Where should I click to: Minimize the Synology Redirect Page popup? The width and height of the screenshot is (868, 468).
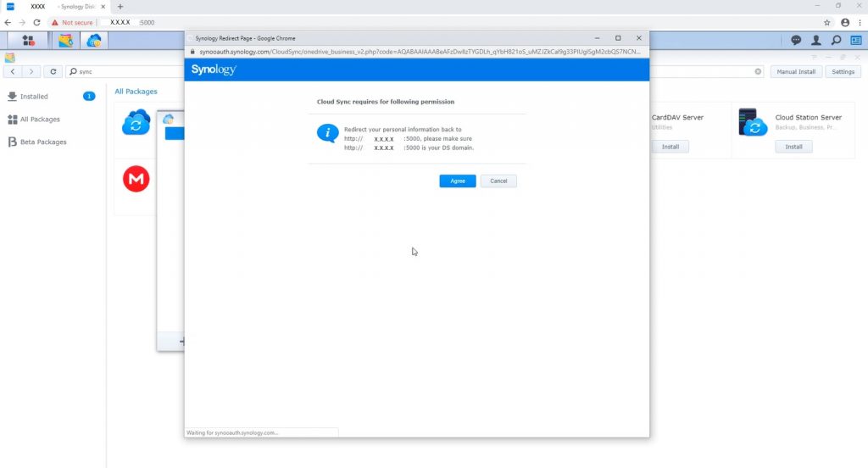pyautogui.click(x=597, y=38)
